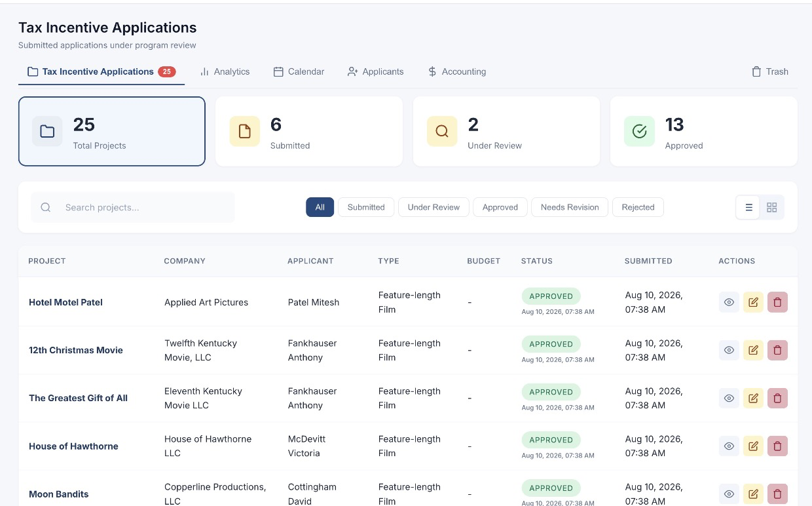Open the Accounting tab
Viewport: 812px width, 506px height.
(456, 71)
